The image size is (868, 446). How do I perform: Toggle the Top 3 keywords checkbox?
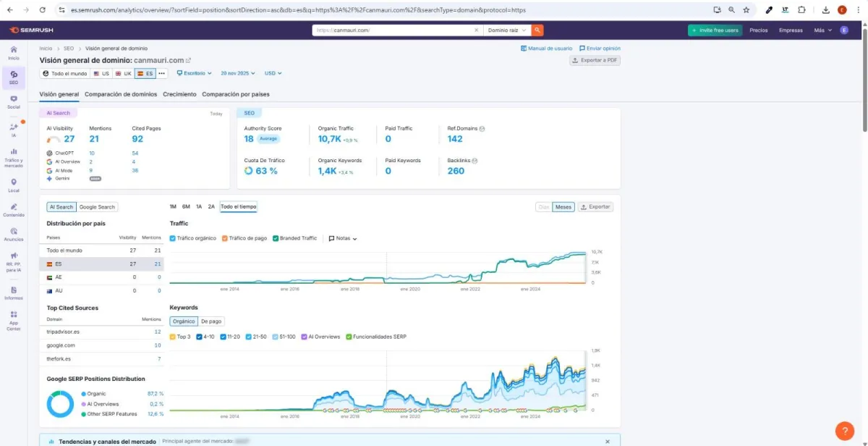coord(173,337)
